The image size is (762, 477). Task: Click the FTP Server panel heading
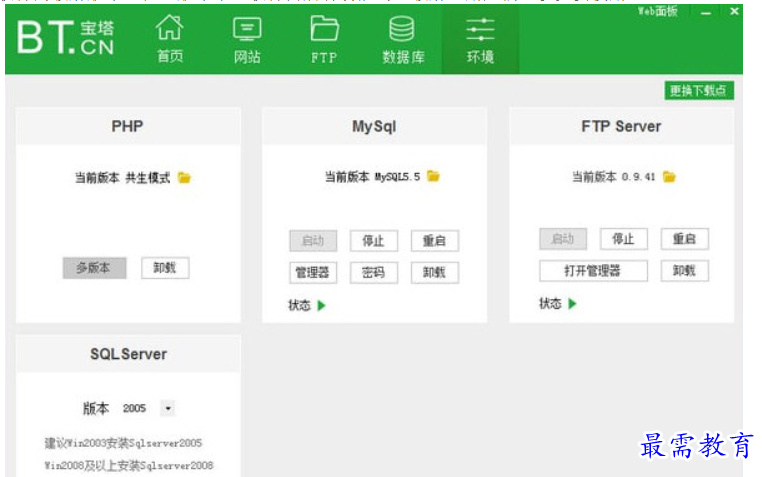coord(621,126)
